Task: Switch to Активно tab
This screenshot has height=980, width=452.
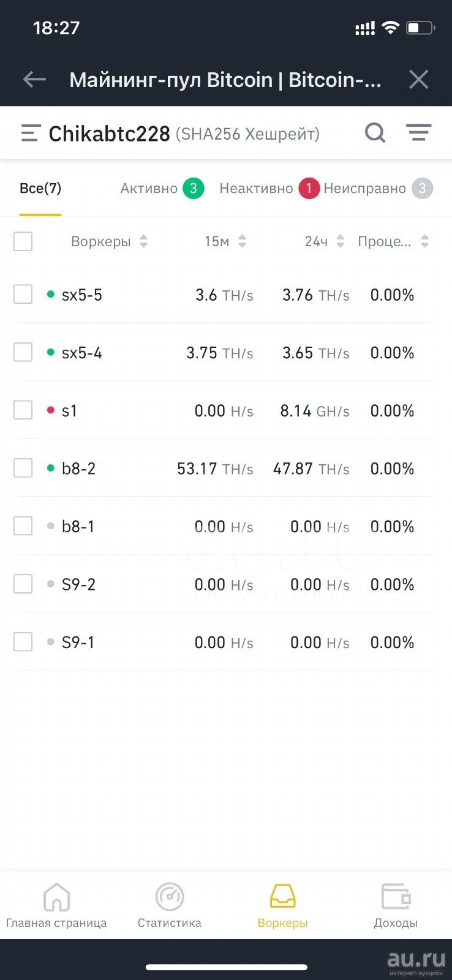Action: point(162,189)
